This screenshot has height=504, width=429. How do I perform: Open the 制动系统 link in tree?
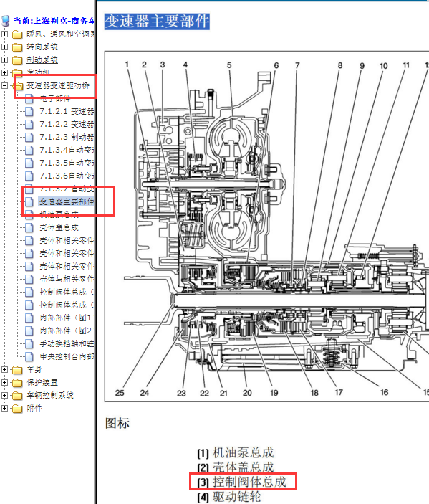pos(42,60)
